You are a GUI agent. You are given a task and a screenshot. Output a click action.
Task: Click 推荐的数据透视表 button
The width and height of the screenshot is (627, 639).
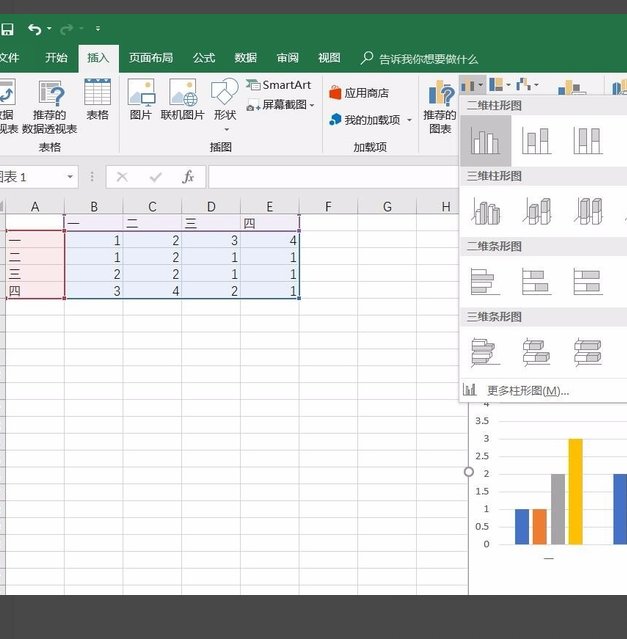[50, 107]
